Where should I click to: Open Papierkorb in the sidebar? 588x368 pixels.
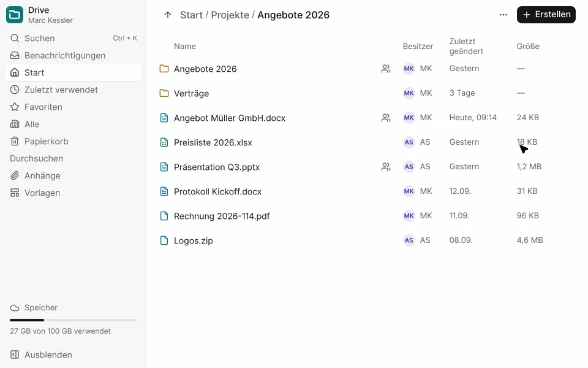pos(73,141)
